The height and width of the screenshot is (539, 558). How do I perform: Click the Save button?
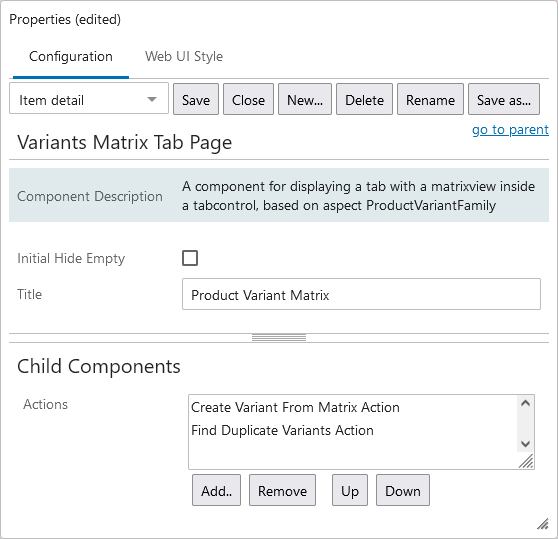(x=196, y=99)
